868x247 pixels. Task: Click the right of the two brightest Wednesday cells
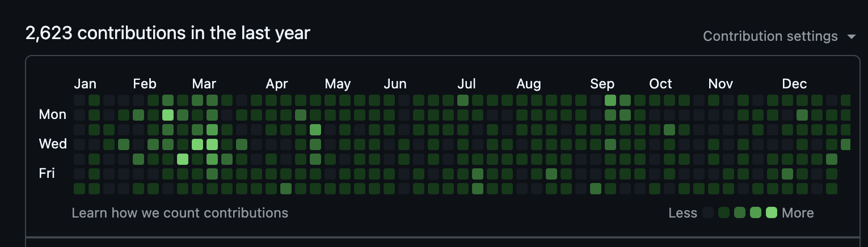tap(212, 144)
